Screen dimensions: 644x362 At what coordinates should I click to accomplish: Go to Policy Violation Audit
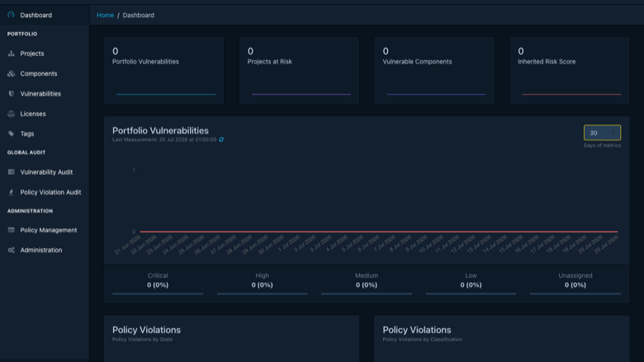tap(45, 192)
